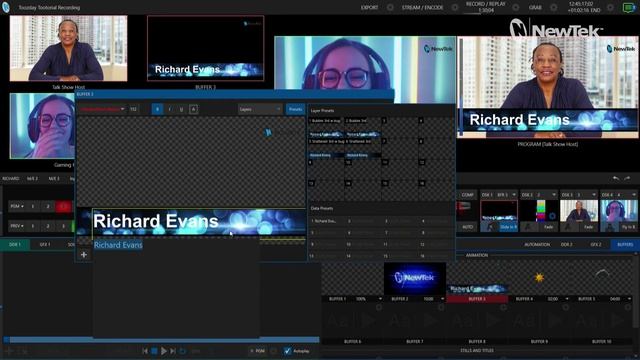The height and width of the screenshot is (360, 640).
Task: Open Buffer 4 configuration gear
Action: coord(566,307)
